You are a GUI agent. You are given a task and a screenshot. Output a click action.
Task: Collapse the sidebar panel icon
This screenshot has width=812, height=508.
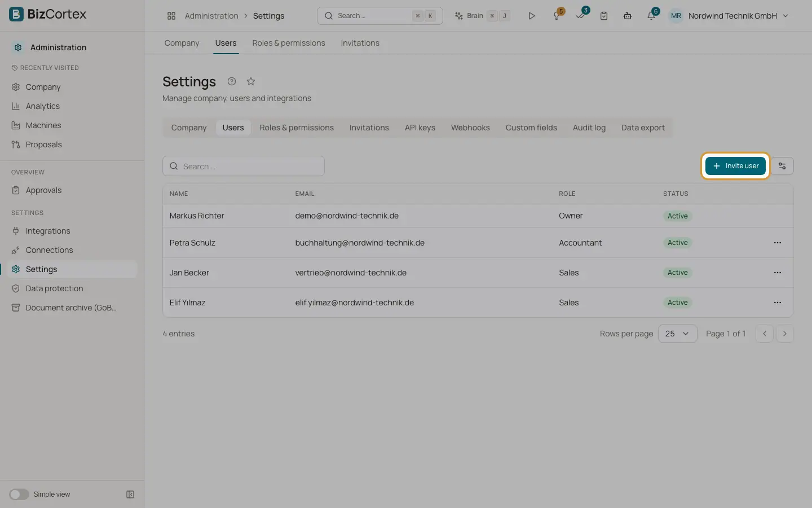click(130, 494)
